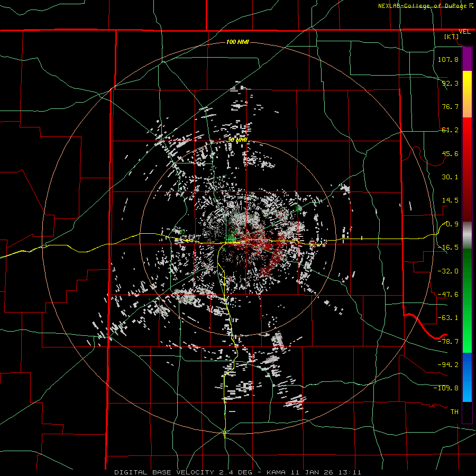The image size is (476, 476).
Task: Click the 100 NMI range ring label
Action: (x=237, y=42)
